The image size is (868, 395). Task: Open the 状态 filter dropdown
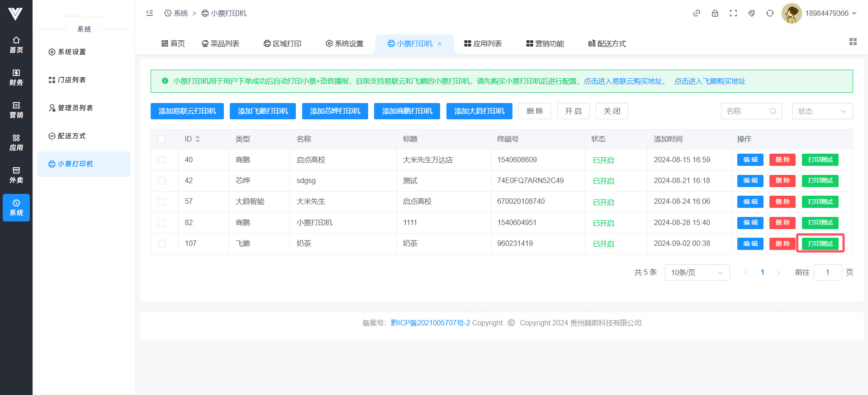pos(822,111)
